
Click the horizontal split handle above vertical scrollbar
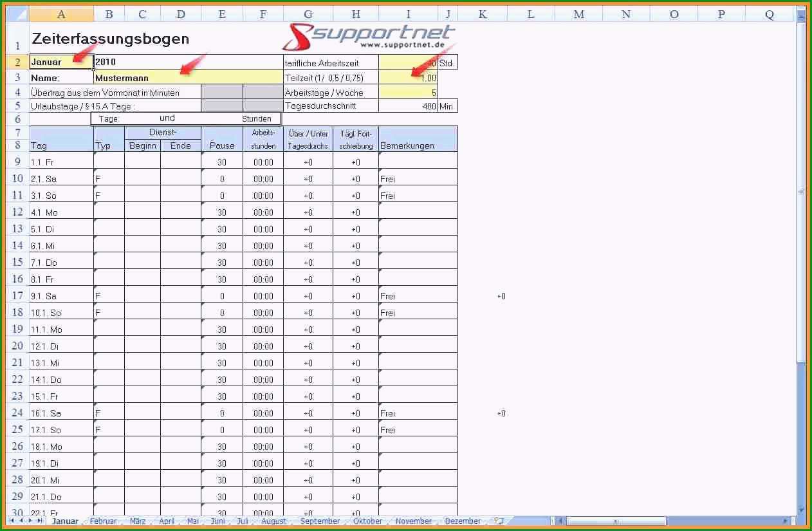click(801, 9)
